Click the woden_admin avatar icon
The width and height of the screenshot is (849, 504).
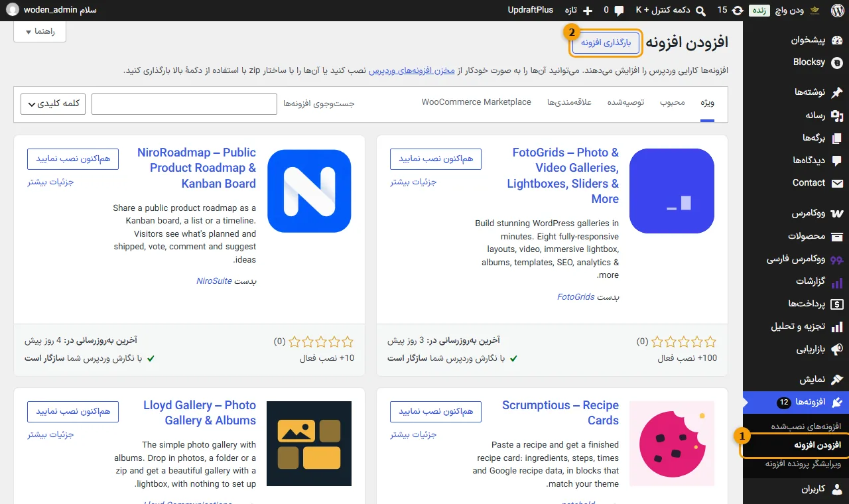[x=13, y=10]
